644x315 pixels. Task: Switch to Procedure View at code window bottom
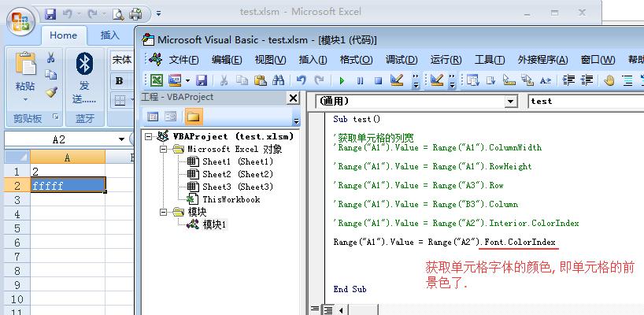pyautogui.click(x=315, y=309)
